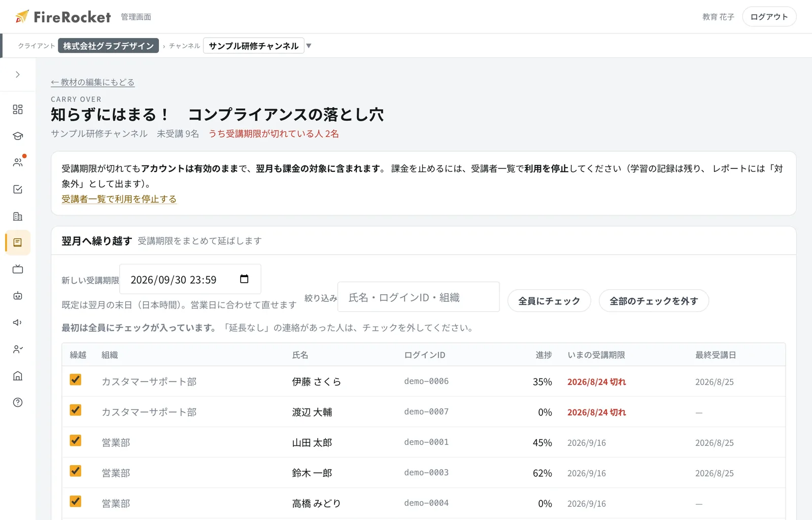This screenshot has width=812, height=520.
Task: Open the dashboard grid icon in sidebar
Action: 18,110
